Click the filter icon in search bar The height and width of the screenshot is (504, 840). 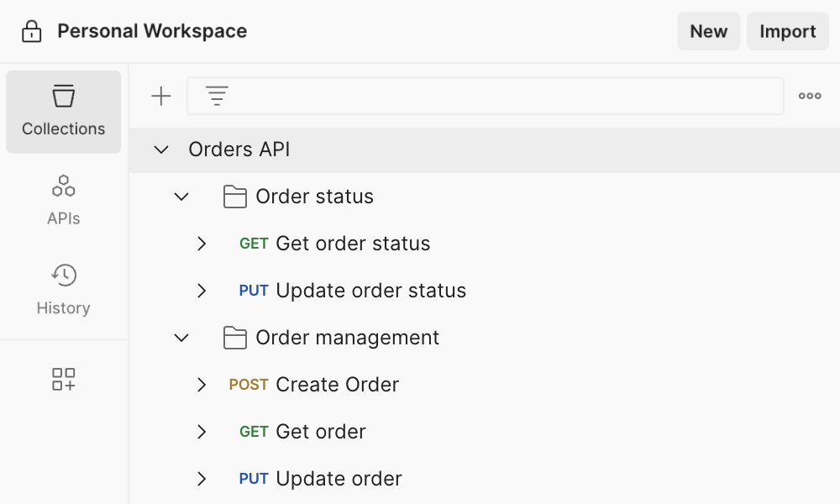tap(218, 97)
